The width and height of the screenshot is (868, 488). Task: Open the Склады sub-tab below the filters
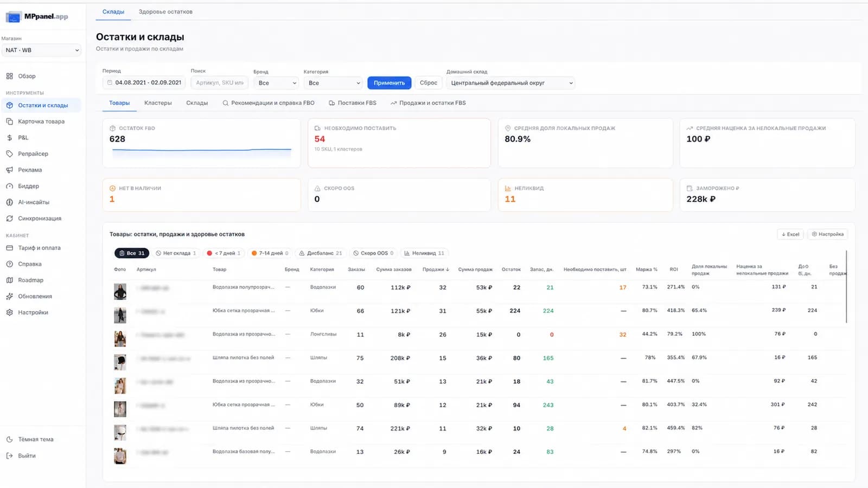[197, 103]
